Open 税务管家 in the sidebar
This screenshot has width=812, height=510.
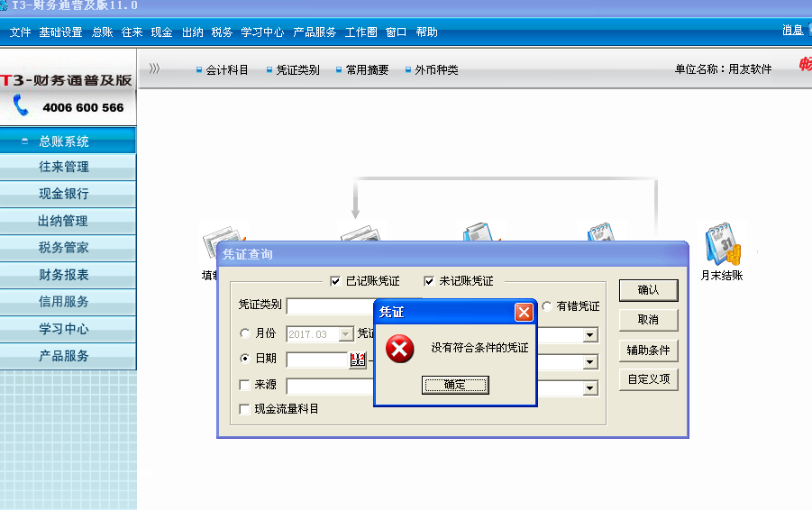[68, 248]
